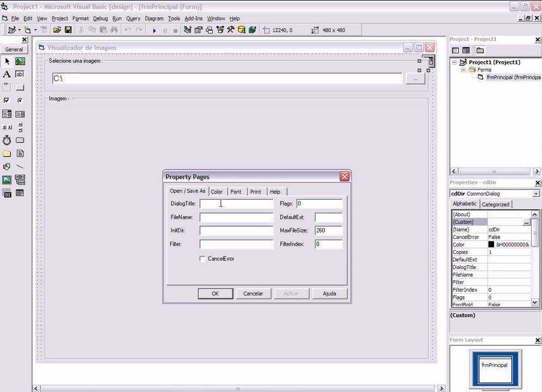
Task: Open the Data View Window toolbar icon
Action: [x=241, y=30]
